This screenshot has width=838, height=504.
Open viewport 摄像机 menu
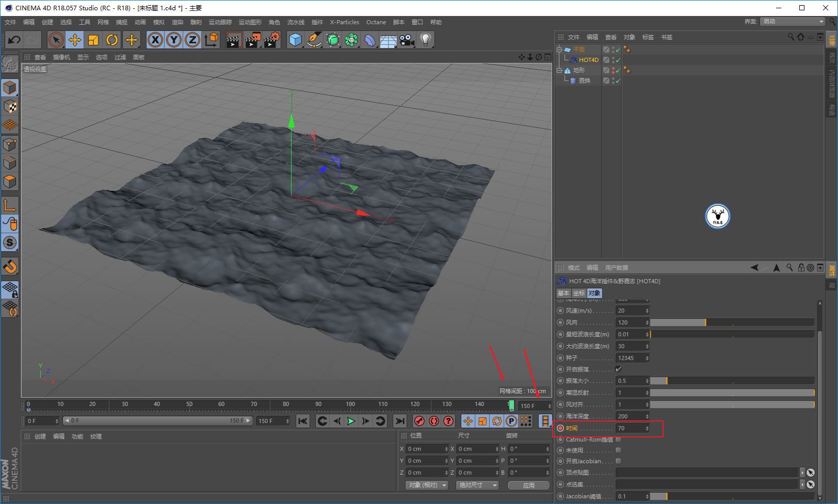pos(61,57)
